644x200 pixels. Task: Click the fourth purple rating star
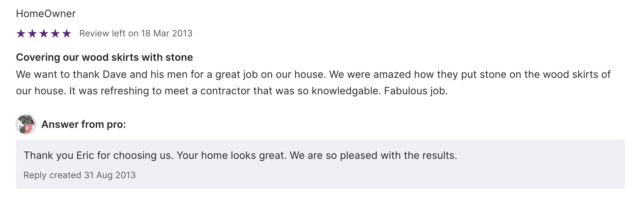pyautogui.click(x=55, y=33)
